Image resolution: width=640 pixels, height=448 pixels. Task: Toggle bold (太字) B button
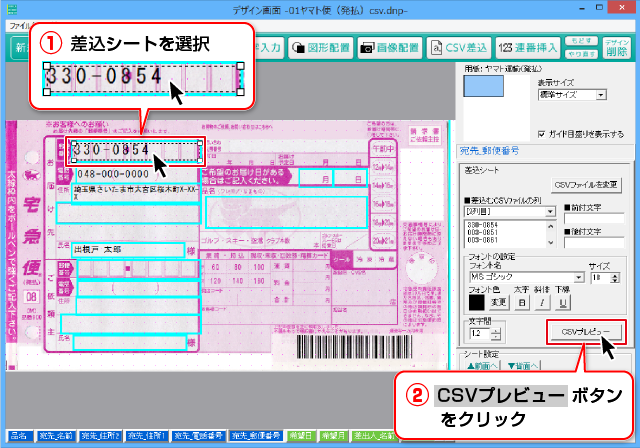click(522, 302)
